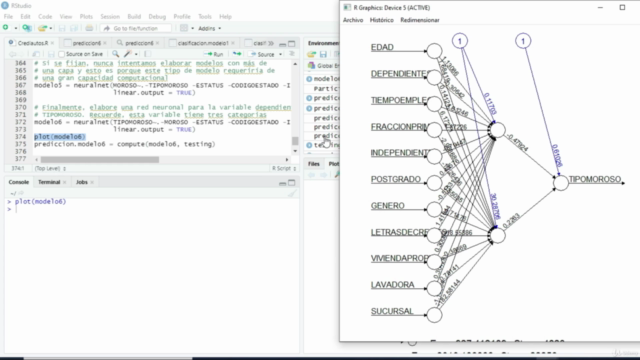
Task: Switch to the Terminal tab
Action: click(x=49, y=182)
